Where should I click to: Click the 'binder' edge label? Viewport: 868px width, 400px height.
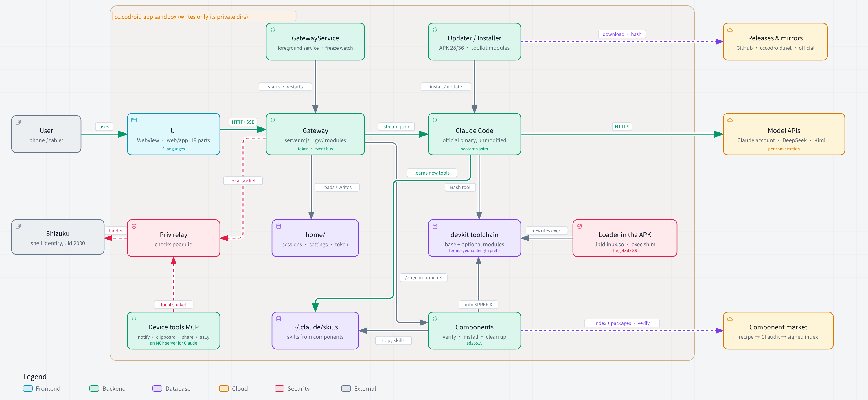115,231
